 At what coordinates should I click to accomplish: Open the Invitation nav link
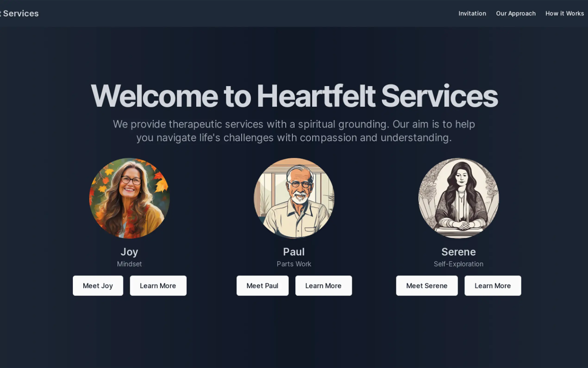click(472, 13)
